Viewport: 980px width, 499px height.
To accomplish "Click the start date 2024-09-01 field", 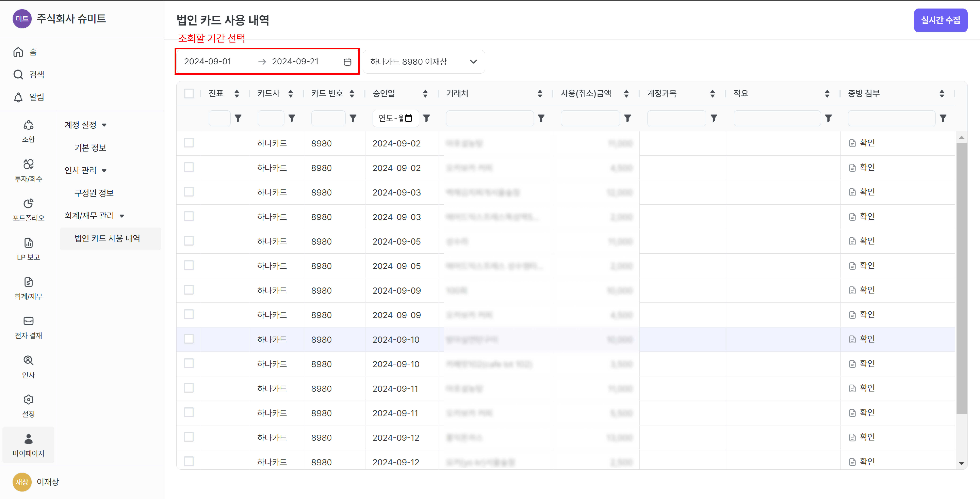I will pos(208,62).
